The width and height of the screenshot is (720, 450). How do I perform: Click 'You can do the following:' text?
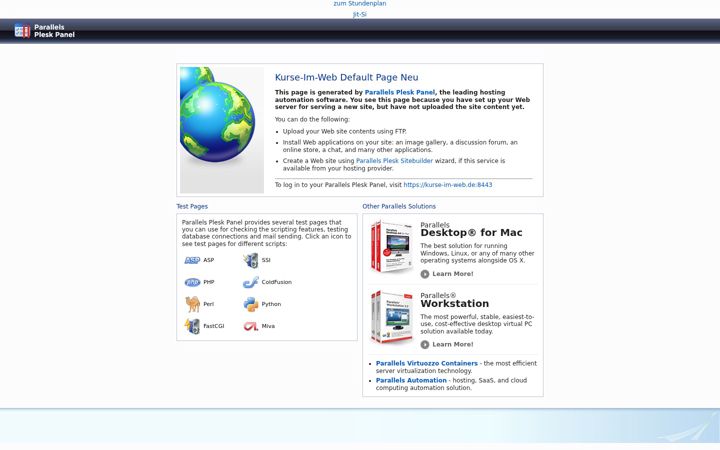312,119
